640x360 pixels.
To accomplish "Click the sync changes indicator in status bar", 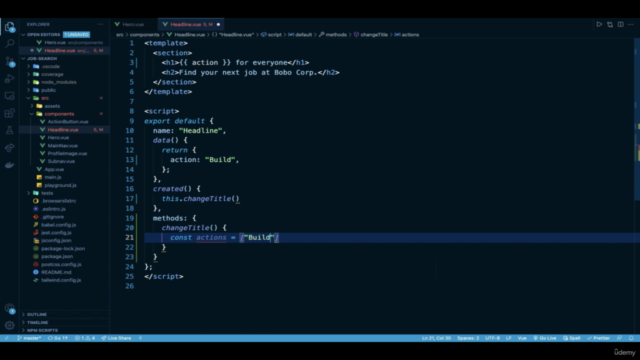I will [x=58, y=338].
